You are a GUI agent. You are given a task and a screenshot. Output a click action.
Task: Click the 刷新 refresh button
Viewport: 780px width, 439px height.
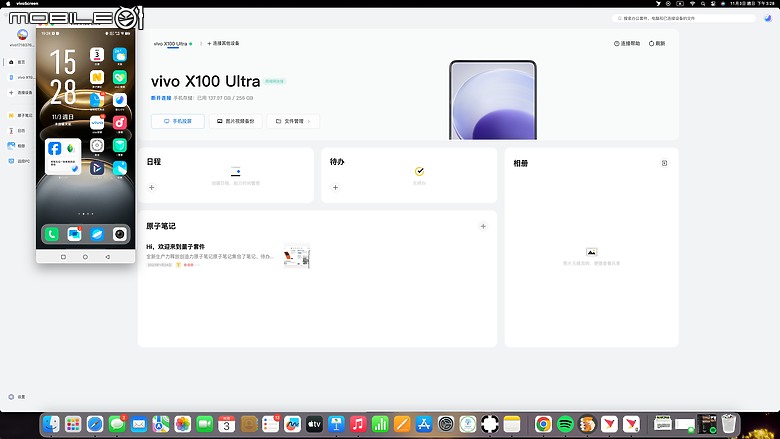[657, 43]
